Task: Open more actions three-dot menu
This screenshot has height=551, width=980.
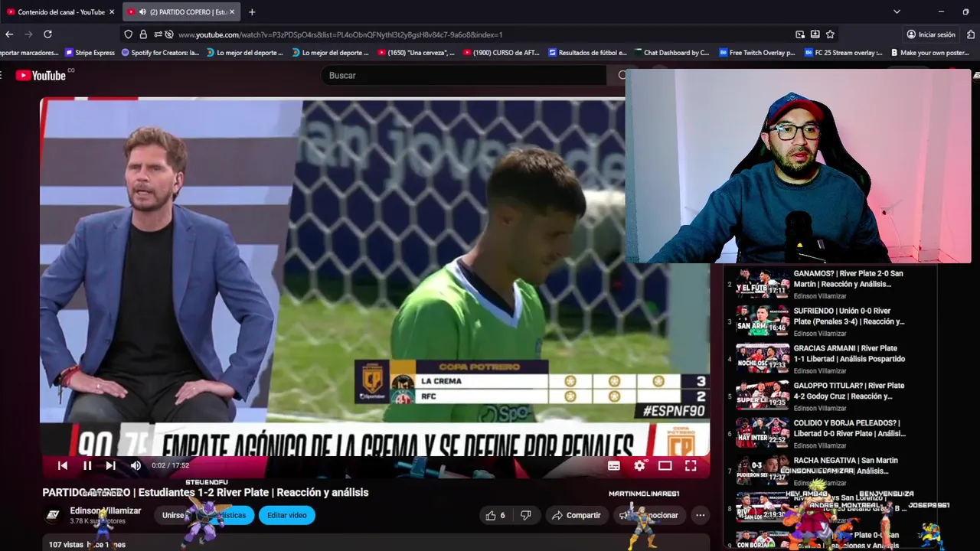Action: (x=700, y=515)
